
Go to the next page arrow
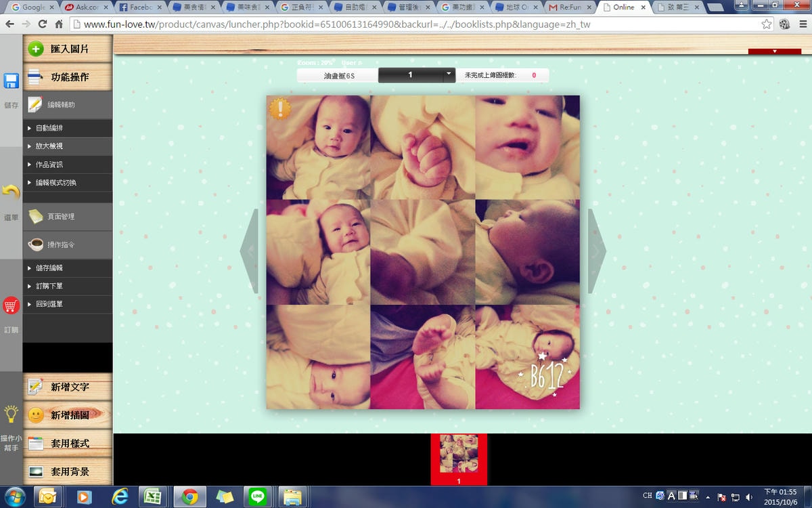pyautogui.click(x=597, y=251)
